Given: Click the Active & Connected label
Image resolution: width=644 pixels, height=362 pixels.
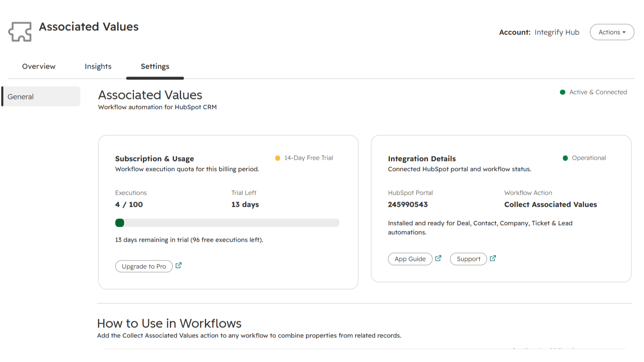Looking at the screenshot, I should pos(598,92).
